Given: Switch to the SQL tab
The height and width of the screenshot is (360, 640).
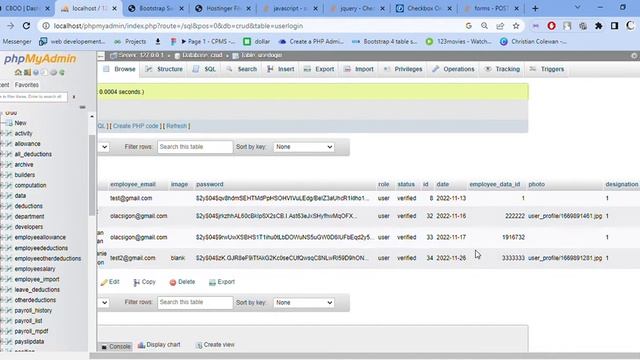Looking at the screenshot, I should pyautogui.click(x=204, y=69).
